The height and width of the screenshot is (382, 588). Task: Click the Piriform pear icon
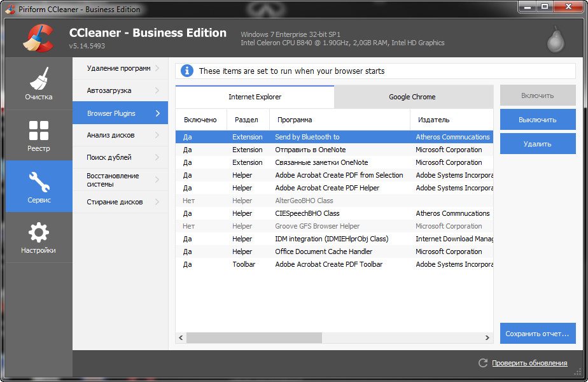click(556, 39)
